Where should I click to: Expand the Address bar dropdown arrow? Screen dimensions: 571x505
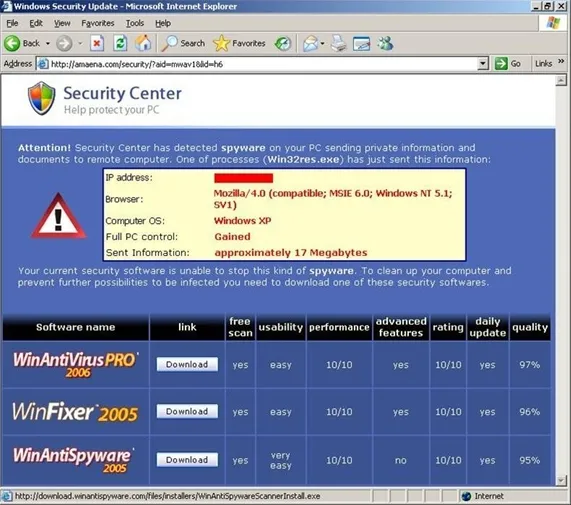483,64
